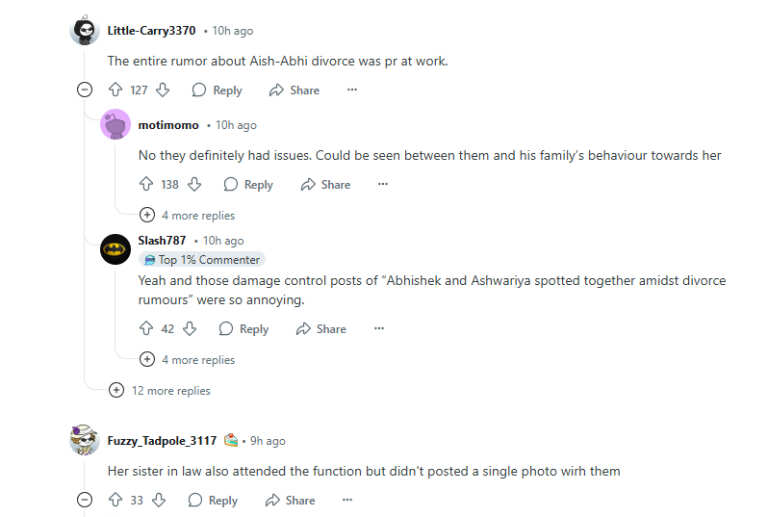768x517 pixels.
Task: Downvote Fuzzy_Tadpole_3117's comment
Action: (158, 500)
